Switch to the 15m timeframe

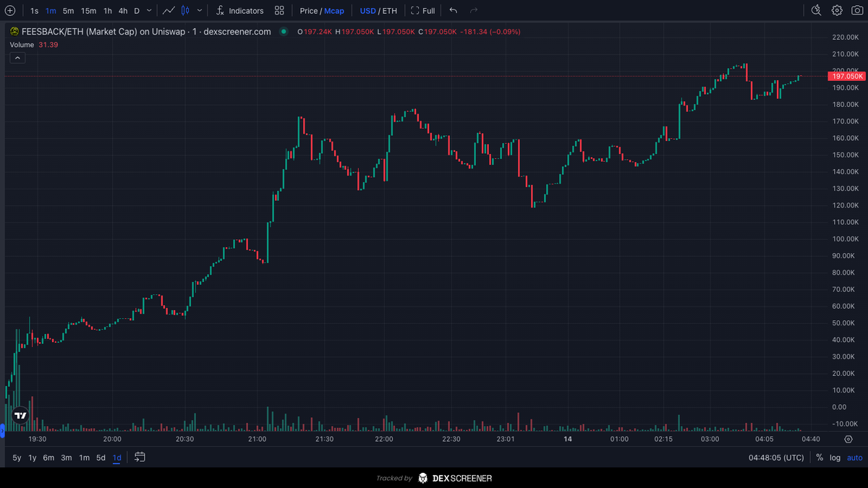coord(88,11)
